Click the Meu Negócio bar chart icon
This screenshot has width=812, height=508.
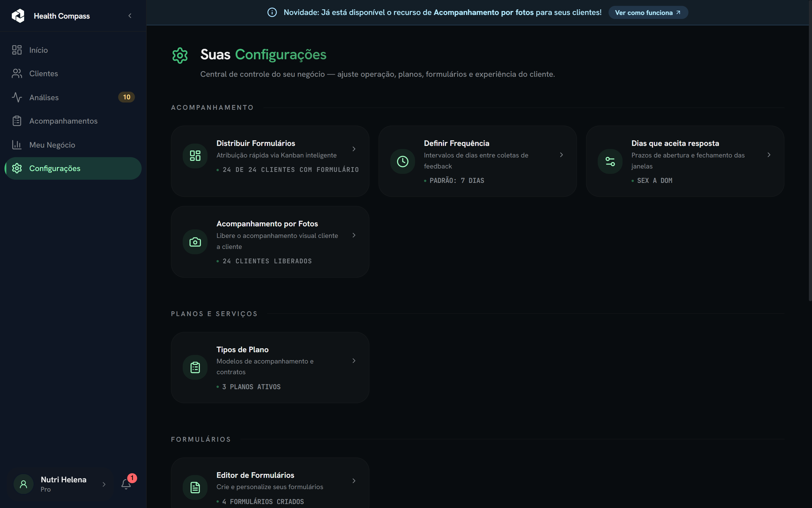(x=17, y=145)
